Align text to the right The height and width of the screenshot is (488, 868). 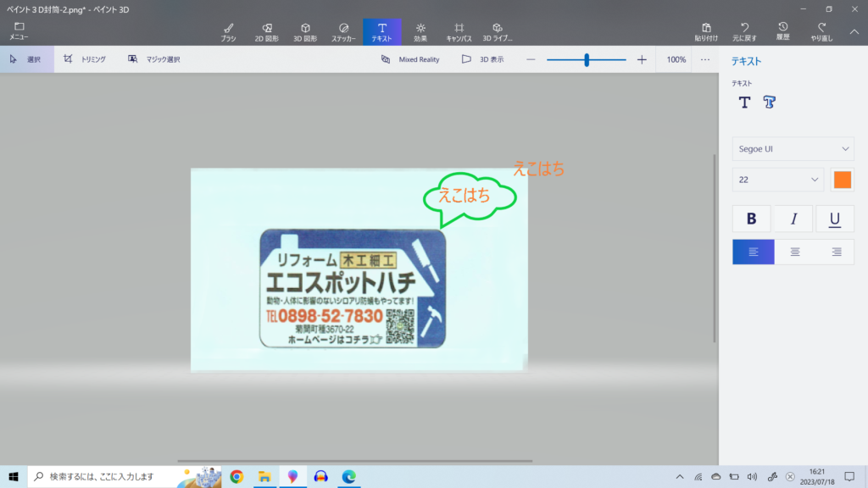point(836,252)
